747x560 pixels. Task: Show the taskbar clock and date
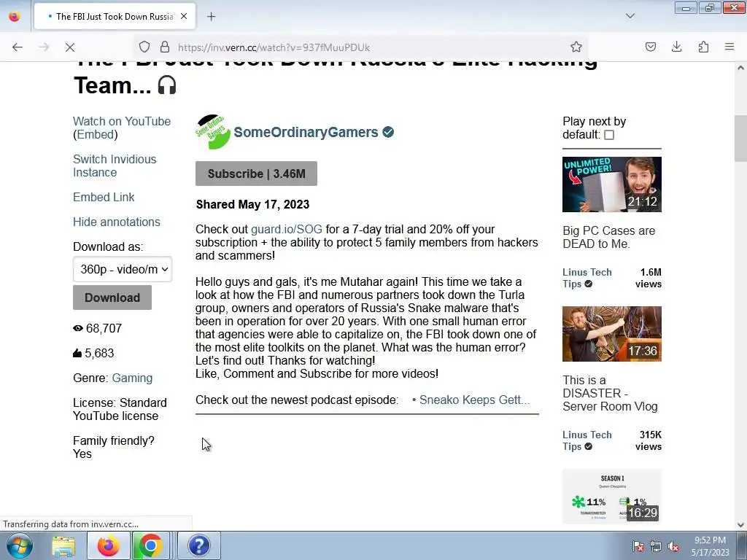[711, 546]
